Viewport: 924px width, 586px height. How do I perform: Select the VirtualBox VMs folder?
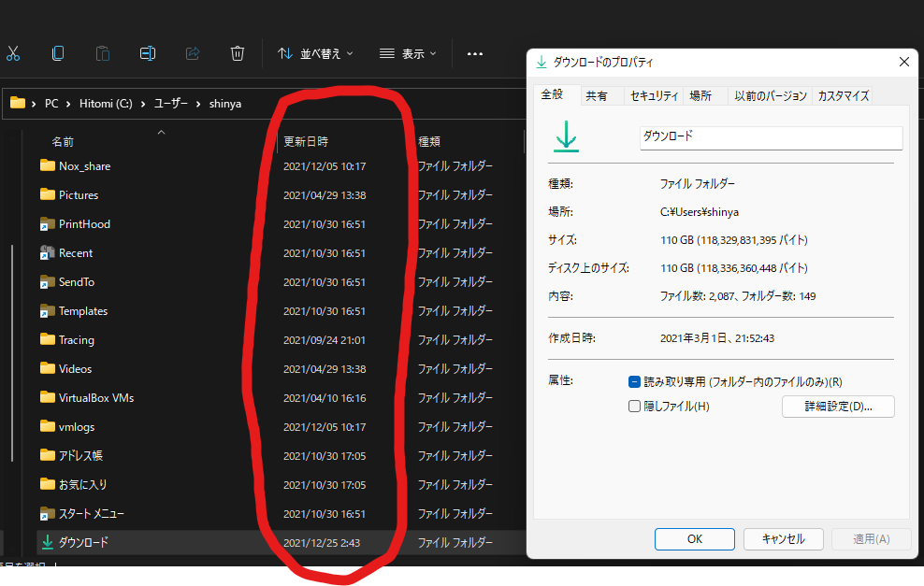coord(96,397)
